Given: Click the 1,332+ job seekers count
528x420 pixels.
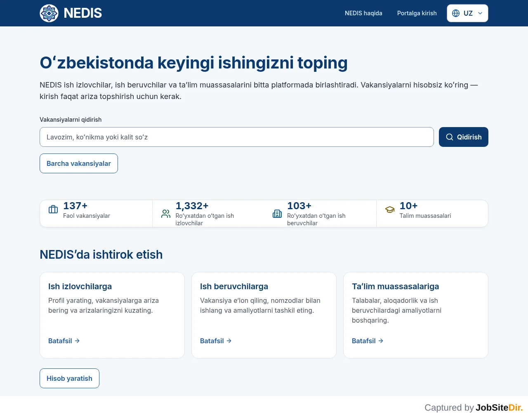Looking at the screenshot, I should pyautogui.click(x=192, y=205).
